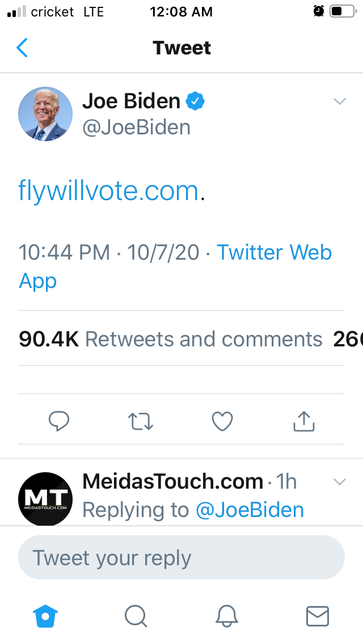Reply to the tweet with comment icon
The height and width of the screenshot is (644, 363).
pos(58,421)
